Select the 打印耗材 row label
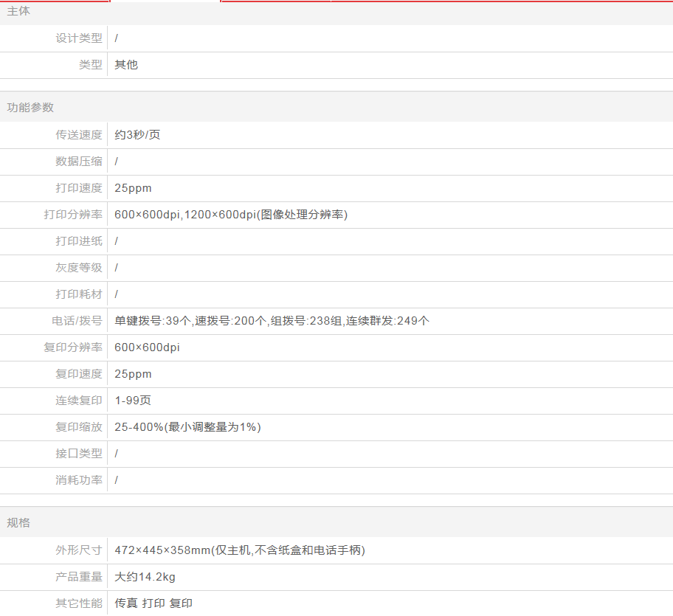Viewport: 673px width, 616px height. (x=79, y=294)
